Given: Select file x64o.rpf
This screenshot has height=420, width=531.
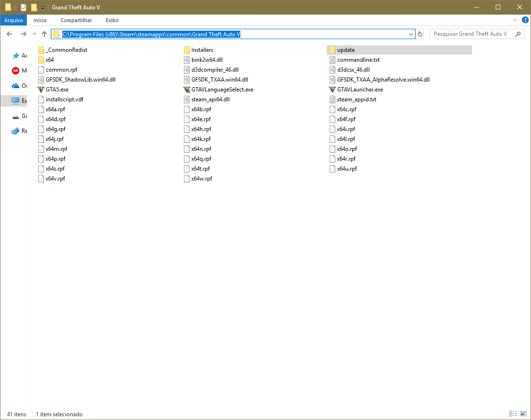Looking at the screenshot, I should click(343, 149).
